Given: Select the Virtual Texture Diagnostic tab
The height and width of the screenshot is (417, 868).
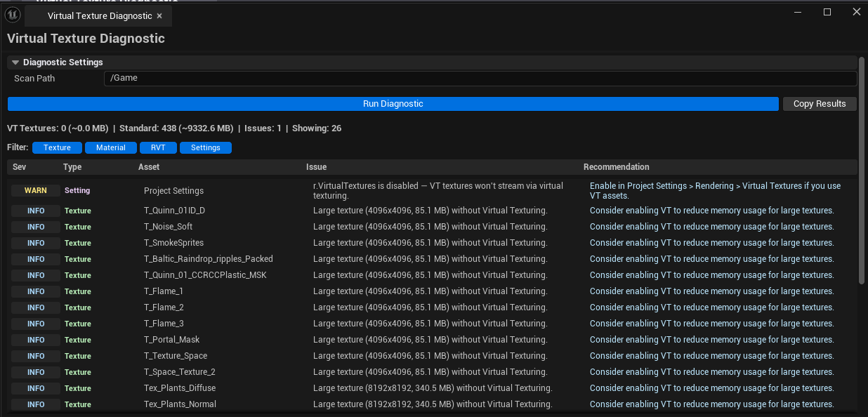Looking at the screenshot, I should pyautogui.click(x=100, y=15).
